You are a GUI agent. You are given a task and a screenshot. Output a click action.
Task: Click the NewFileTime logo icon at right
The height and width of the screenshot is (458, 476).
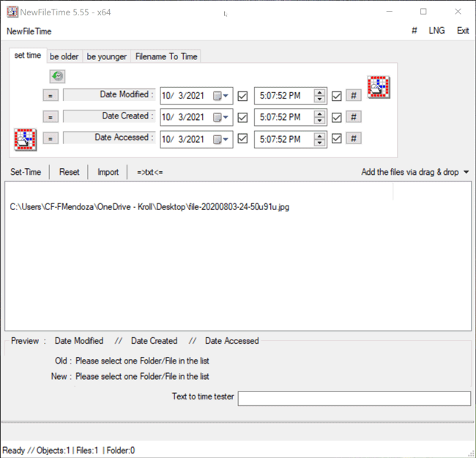click(379, 87)
